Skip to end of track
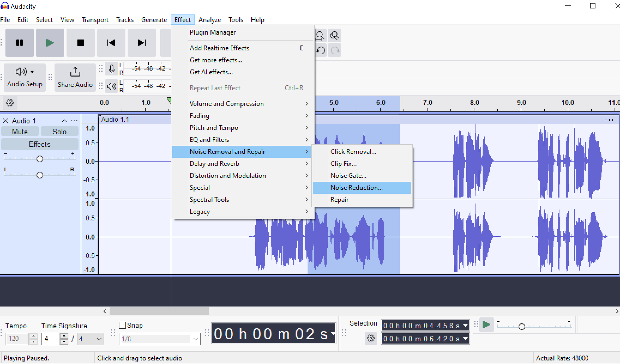This screenshot has height=364, width=620. pos(142,43)
